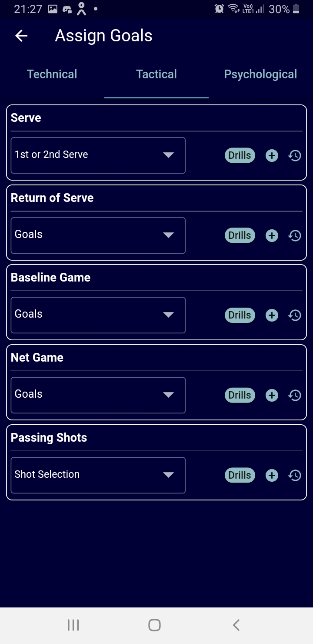Open Drills for Net Game
This screenshot has height=644, width=313.
tap(240, 395)
